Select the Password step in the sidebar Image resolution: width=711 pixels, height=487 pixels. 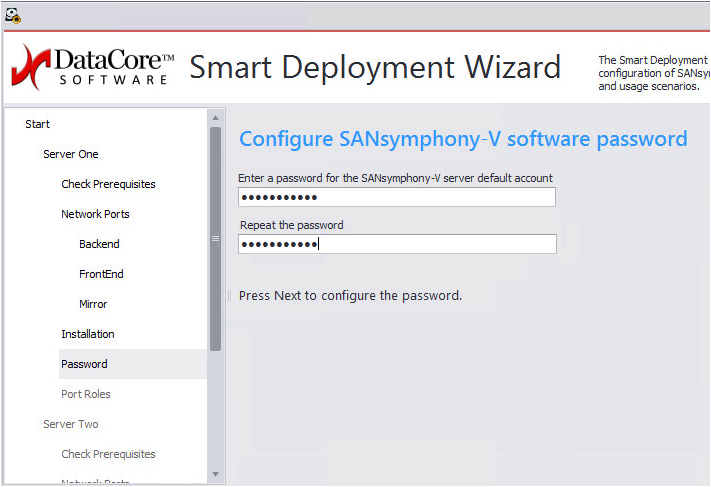click(132, 364)
